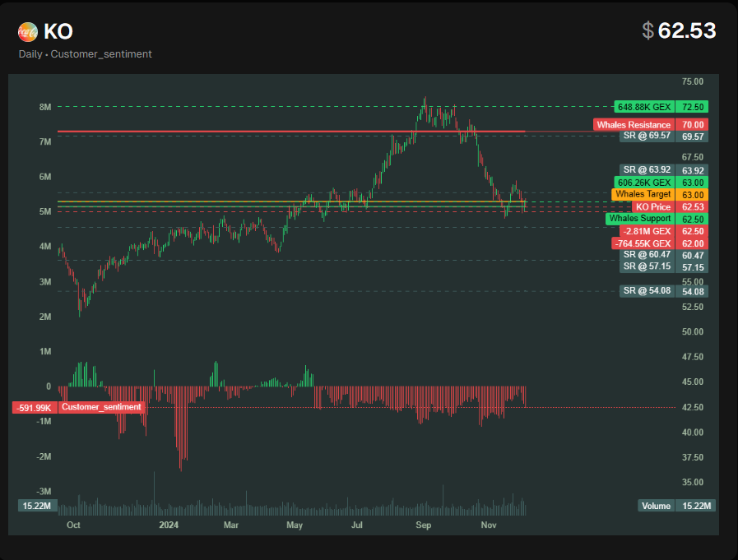The width and height of the screenshot is (738, 560).
Task: Click the $62.53 price in the header
Action: [679, 31]
